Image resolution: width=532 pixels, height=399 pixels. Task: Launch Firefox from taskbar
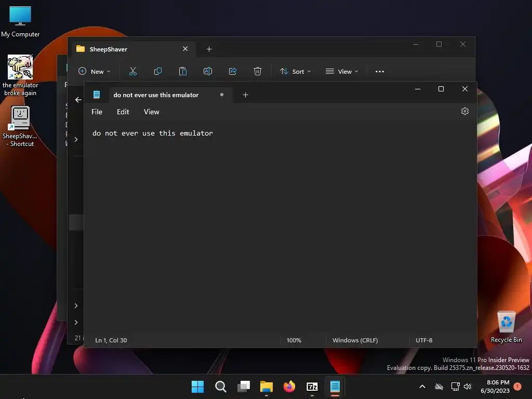(289, 387)
